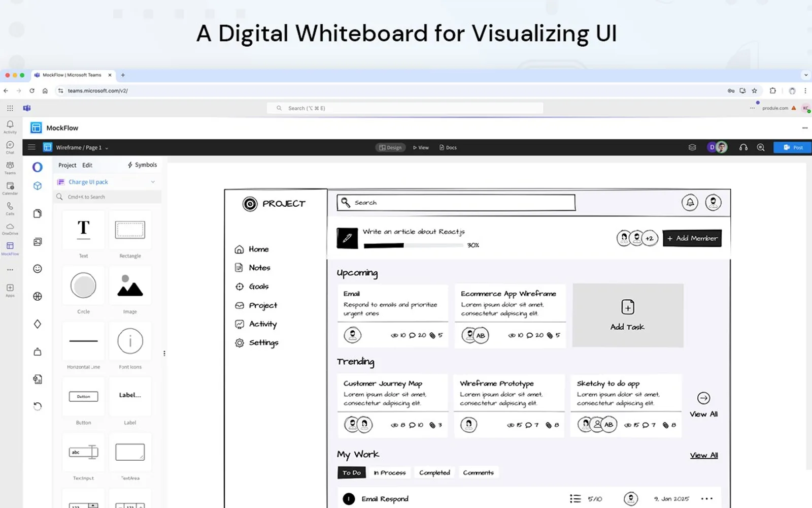Viewport: 812px width, 508px height.
Task: Open the Teams app launcher grid
Action: 10,108
